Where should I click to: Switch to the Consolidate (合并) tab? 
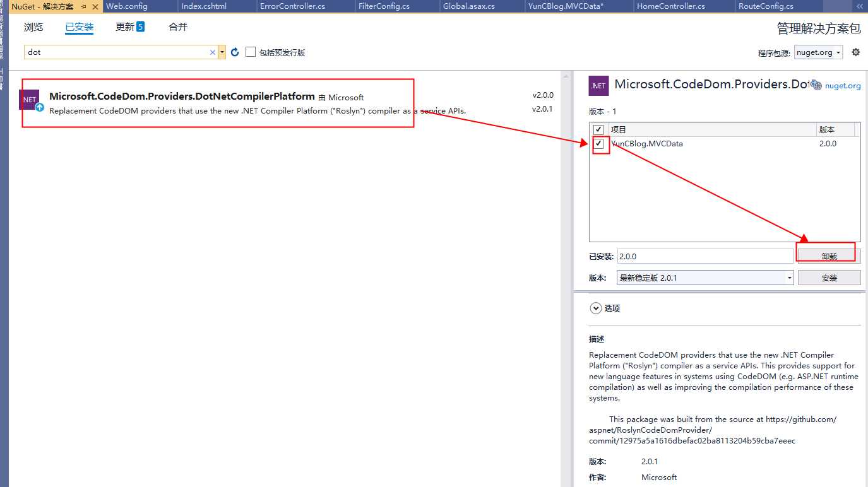[178, 27]
